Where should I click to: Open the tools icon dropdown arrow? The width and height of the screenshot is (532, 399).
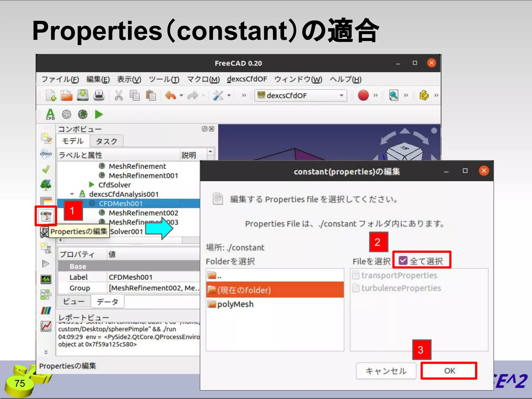(x=229, y=95)
